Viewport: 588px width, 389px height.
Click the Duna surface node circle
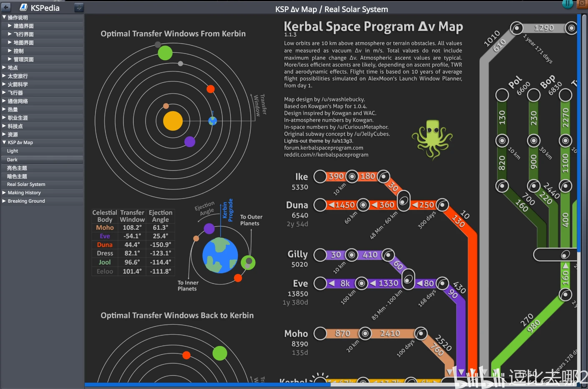click(x=320, y=205)
